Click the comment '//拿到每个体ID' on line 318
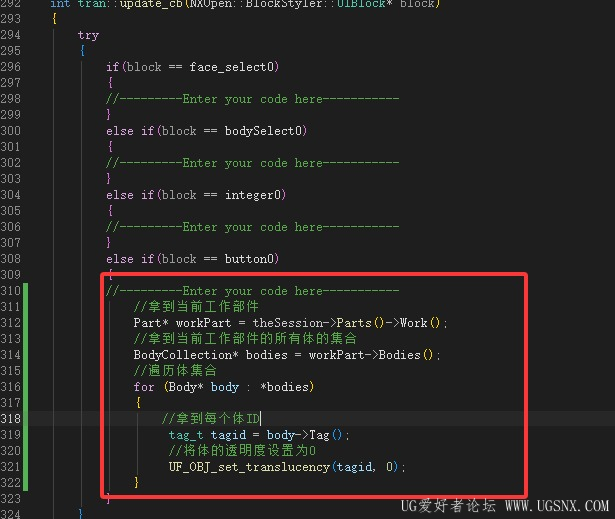Screen dimensions: 615x519 point(211,419)
